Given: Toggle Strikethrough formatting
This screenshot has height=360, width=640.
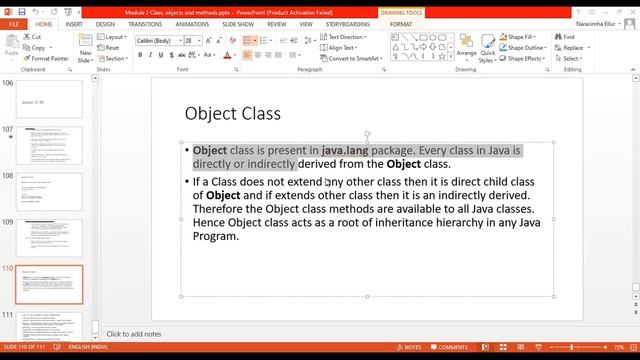Looking at the screenshot, I should click(182, 55).
